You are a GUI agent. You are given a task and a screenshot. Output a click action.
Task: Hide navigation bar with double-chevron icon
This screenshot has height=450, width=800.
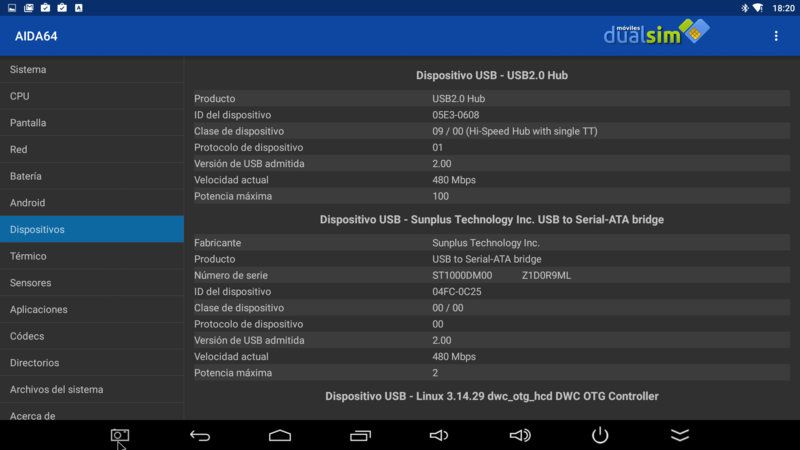(680, 435)
